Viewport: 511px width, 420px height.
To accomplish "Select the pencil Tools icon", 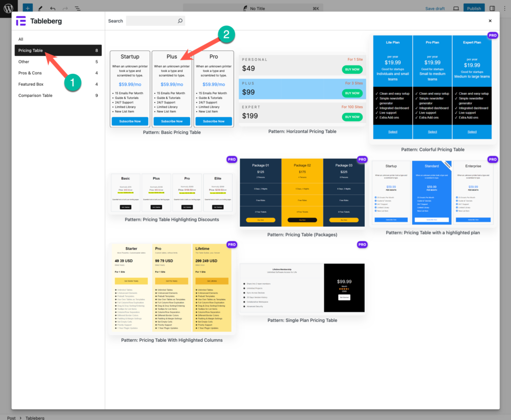I will [x=40, y=8].
